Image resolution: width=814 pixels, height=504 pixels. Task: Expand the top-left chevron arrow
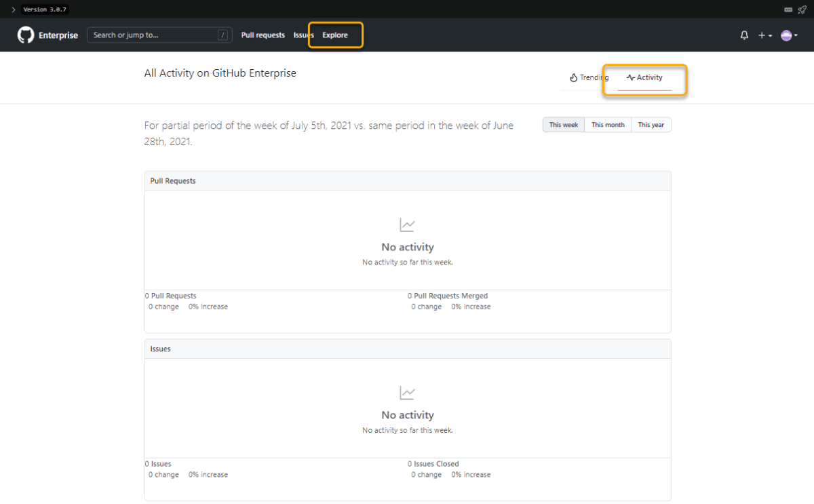point(13,9)
